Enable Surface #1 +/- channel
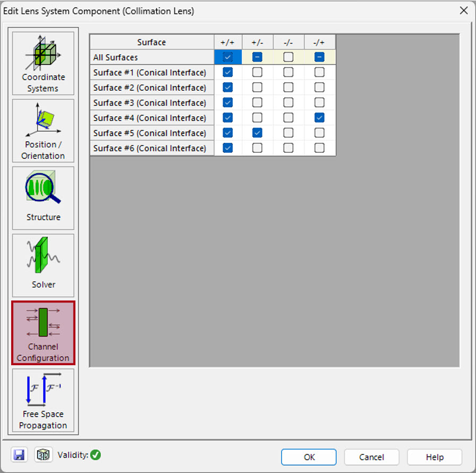 click(257, 72)
